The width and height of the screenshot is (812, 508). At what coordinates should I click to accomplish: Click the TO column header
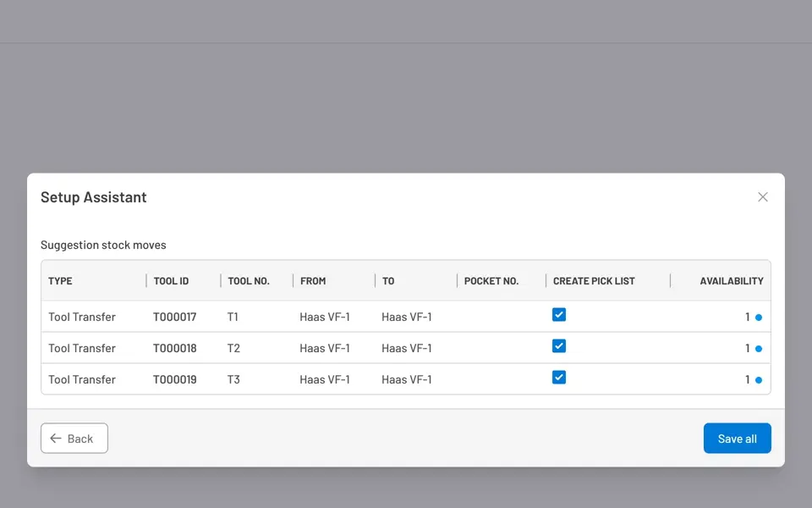click(388, 281)
